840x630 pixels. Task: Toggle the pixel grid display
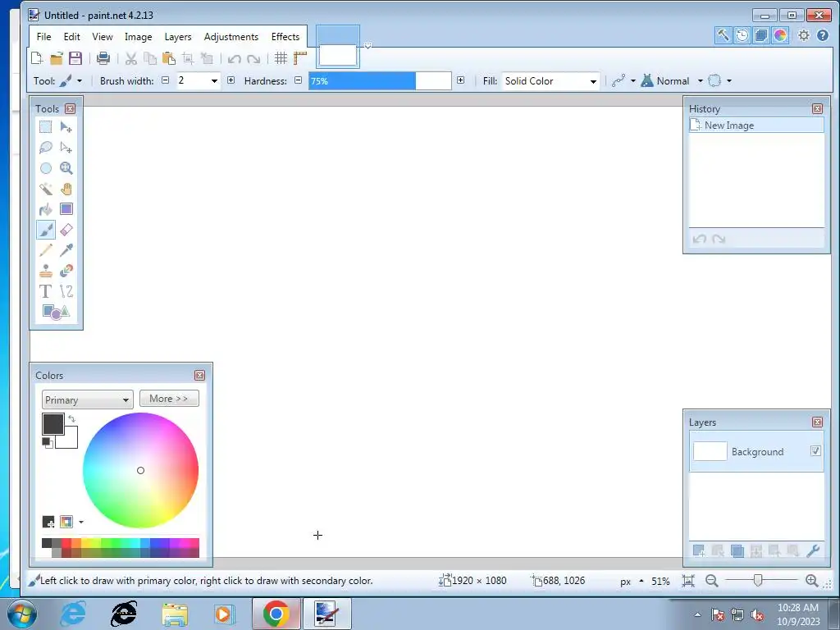[x=281, y=58]
